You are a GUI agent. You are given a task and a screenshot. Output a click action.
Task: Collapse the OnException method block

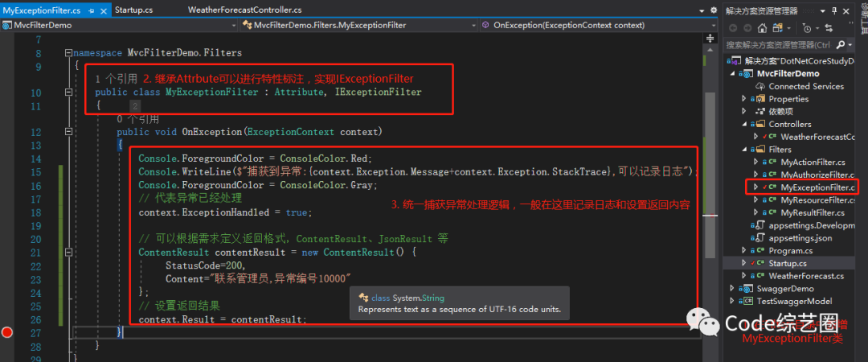(68, 132)
